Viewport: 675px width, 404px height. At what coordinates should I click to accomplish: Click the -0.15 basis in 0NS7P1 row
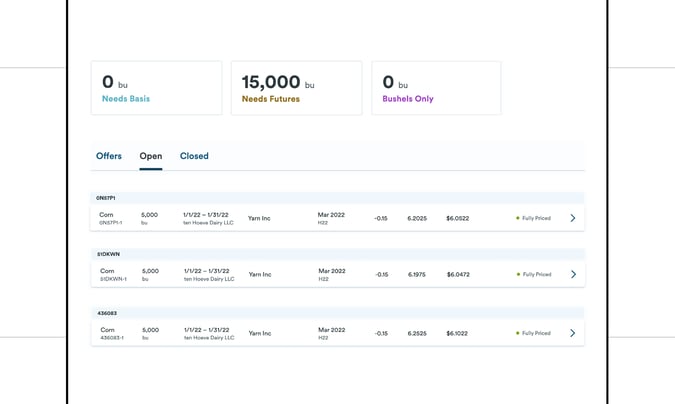(x=381, y=218)
